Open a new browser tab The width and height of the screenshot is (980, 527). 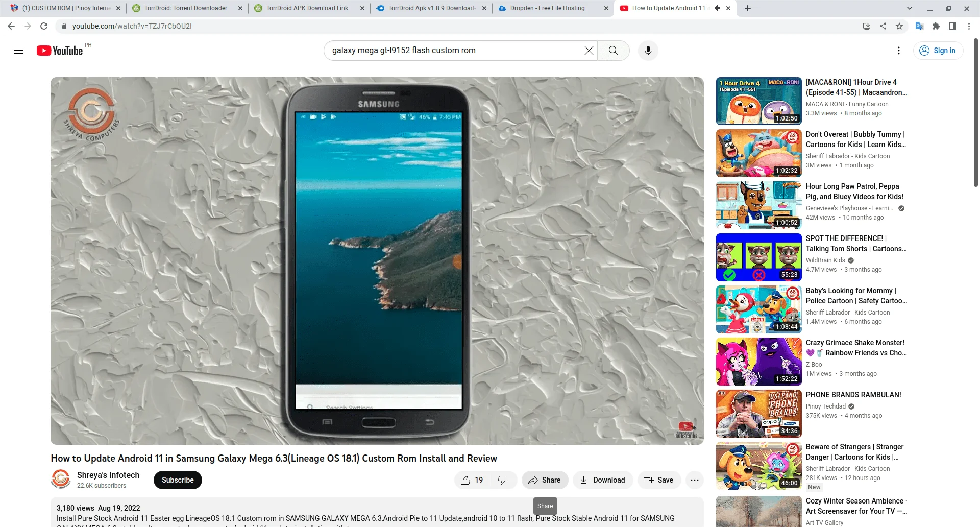(x=748, y=8)
